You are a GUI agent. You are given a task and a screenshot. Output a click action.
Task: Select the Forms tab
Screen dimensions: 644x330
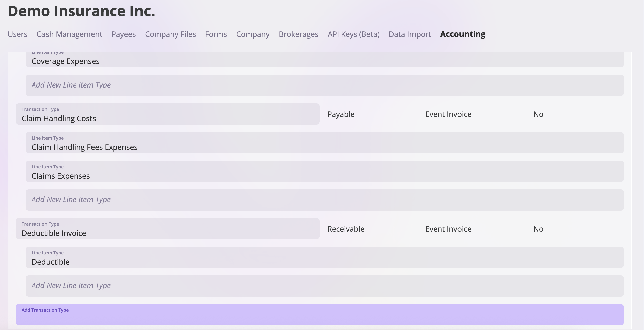[x=216, y=34]
